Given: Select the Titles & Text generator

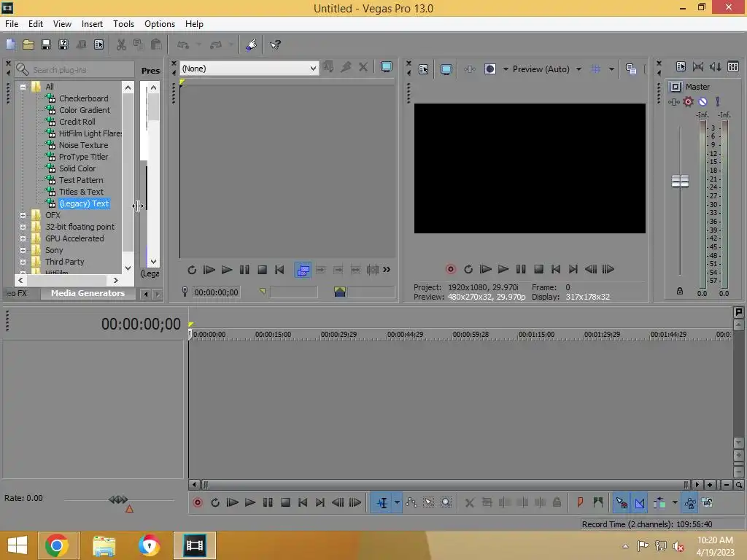Looking at the screenshot, I should [x=81, y=192].
